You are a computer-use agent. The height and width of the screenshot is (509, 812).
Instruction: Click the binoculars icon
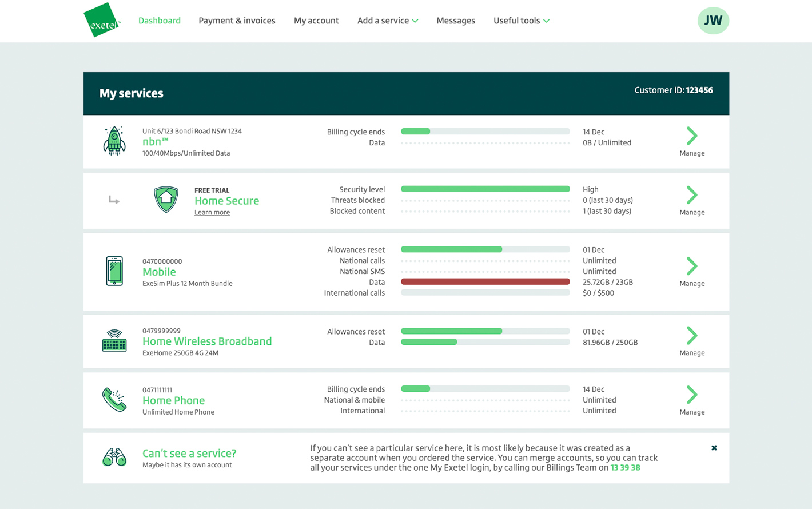[x=114, y=457]
